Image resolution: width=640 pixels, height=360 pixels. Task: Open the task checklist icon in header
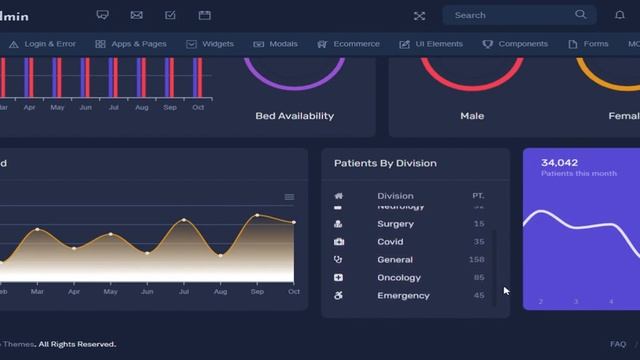click(170, 16)
